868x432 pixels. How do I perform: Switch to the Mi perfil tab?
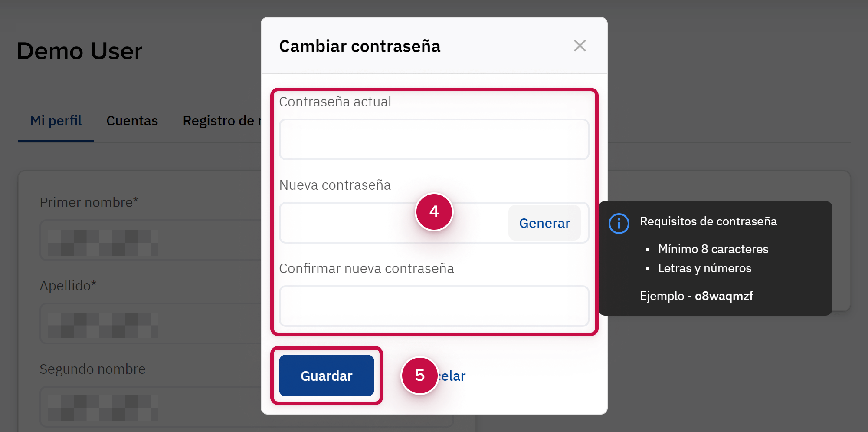[56, 121]
